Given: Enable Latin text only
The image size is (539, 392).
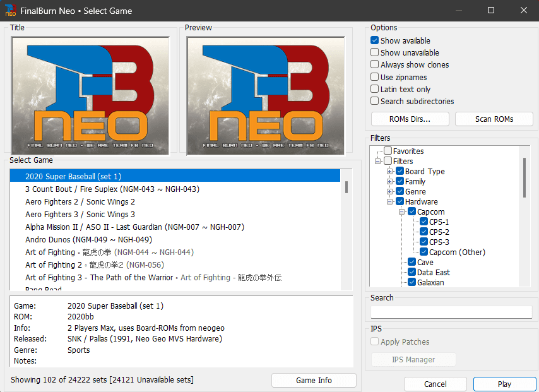Looking at the screenshot, I should 375,89.
